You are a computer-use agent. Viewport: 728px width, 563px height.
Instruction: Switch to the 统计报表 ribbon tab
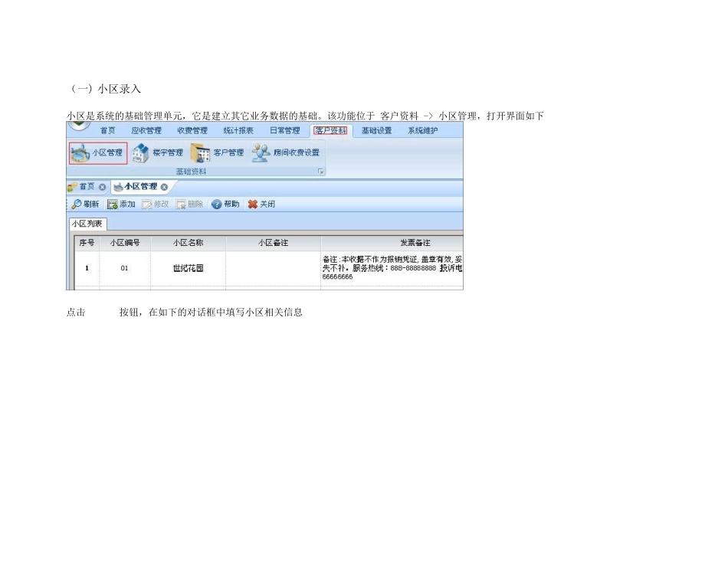(x=238, y=131)
